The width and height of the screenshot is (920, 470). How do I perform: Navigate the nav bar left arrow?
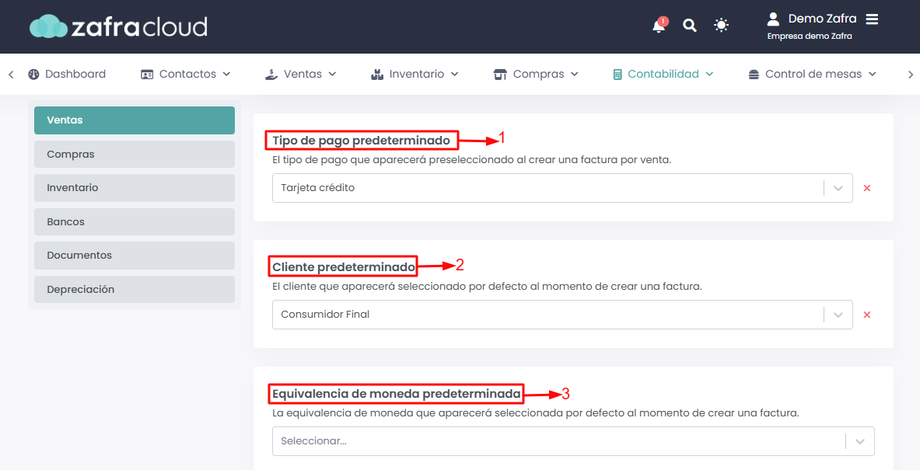point(11,75)
